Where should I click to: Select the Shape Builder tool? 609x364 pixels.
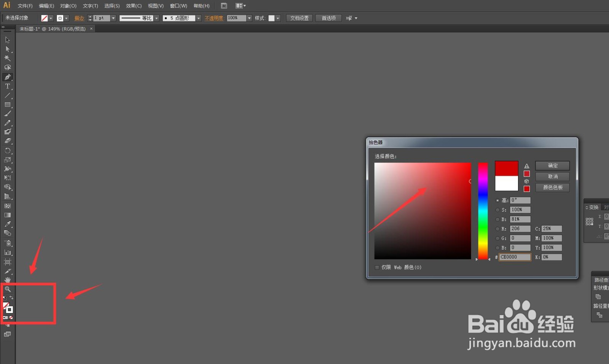pyautogui.click(x=8, y=187)
